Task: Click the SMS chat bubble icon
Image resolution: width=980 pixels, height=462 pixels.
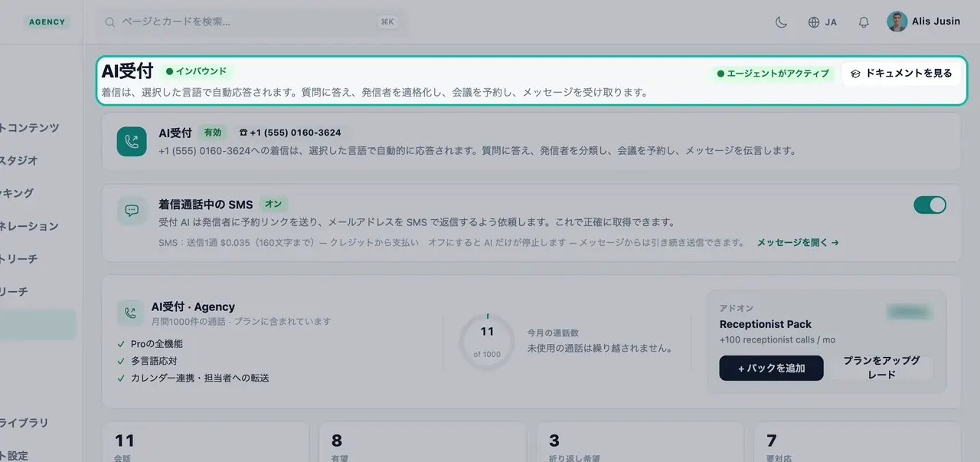Action: (132, 210)
